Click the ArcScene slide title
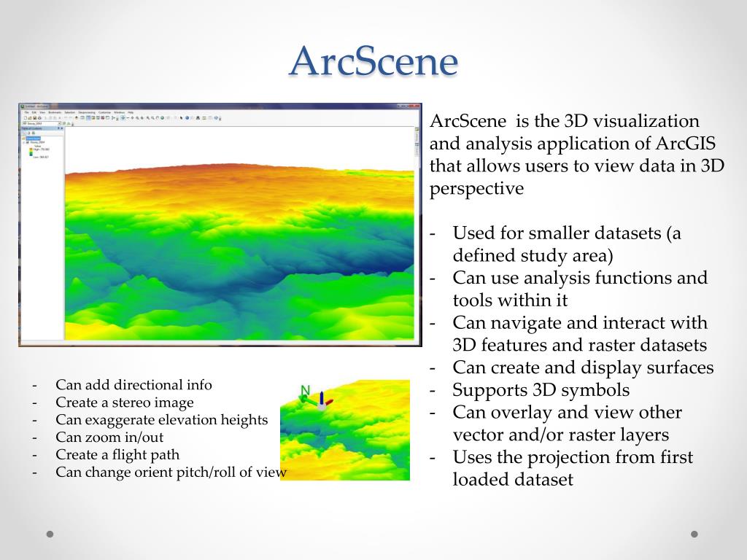The image size is (747, 560). pyautogui.click(x=373, y=61)
